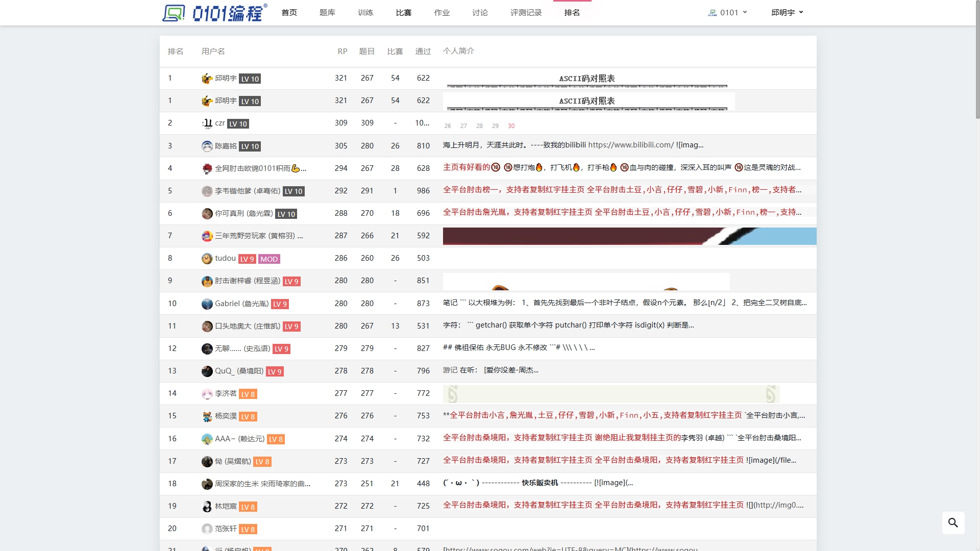Switch to the 评测记录 tab
Image resolution: width=980 pixels, height=551 pixels.
(526, 12)
